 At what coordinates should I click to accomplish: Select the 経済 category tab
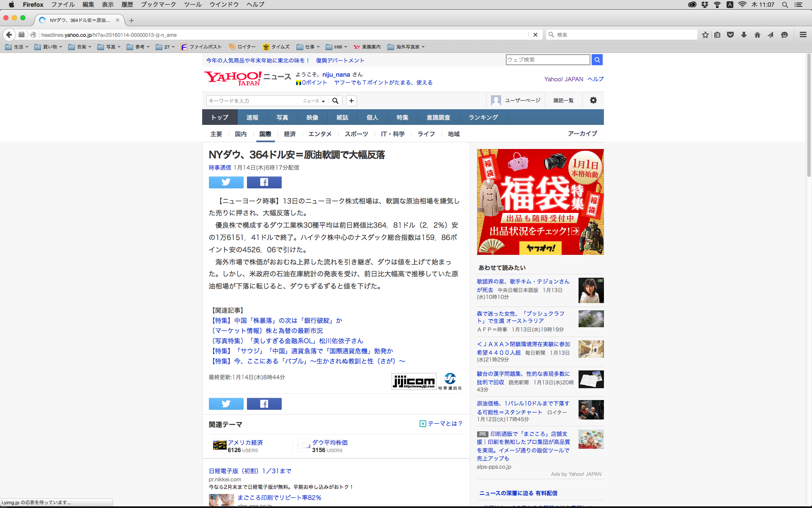290,134
